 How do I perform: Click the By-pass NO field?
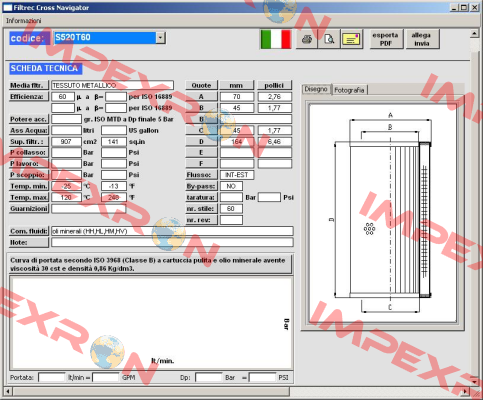point(231,186)
